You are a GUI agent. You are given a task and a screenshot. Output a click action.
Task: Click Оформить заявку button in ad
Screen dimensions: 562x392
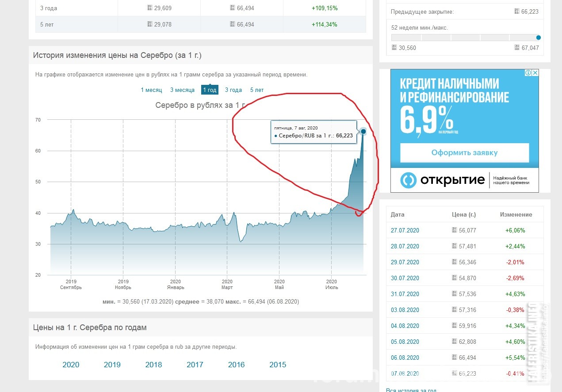(464, 153)
